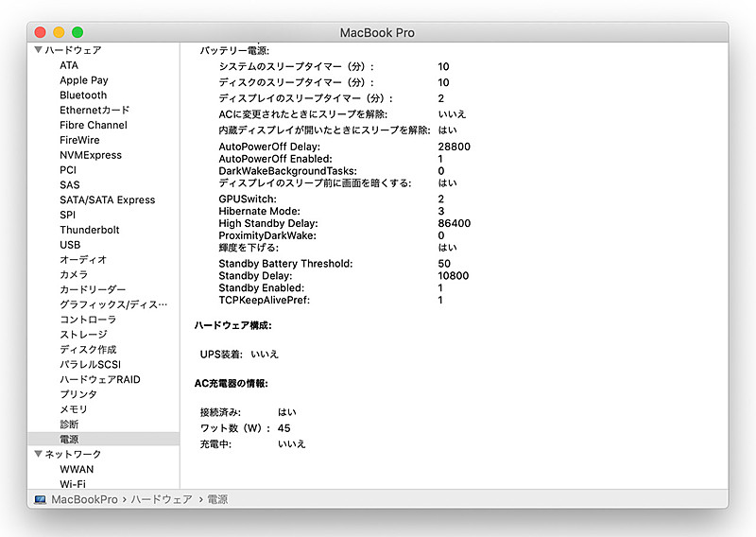Select the highlighted 電源 sidebar item
756x537 pixels.
(103, 439)
